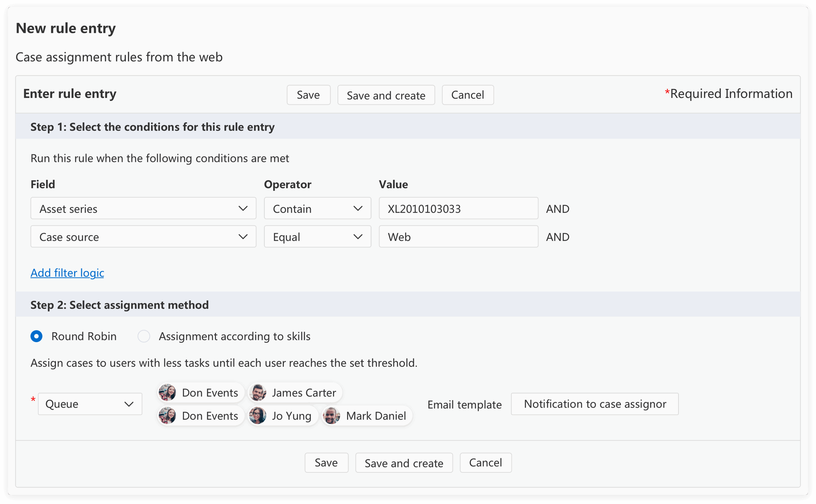Expand the Contain operator dropdown

pos(317,208)
